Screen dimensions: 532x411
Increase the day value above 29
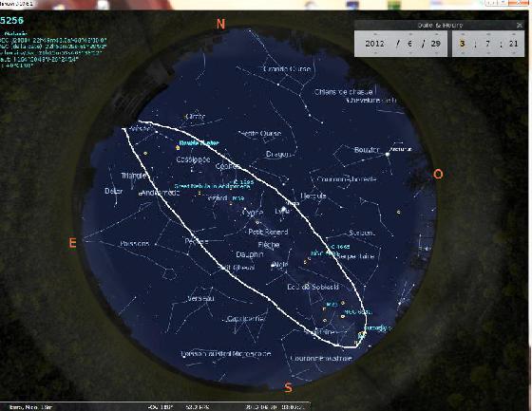click(436, 34)
